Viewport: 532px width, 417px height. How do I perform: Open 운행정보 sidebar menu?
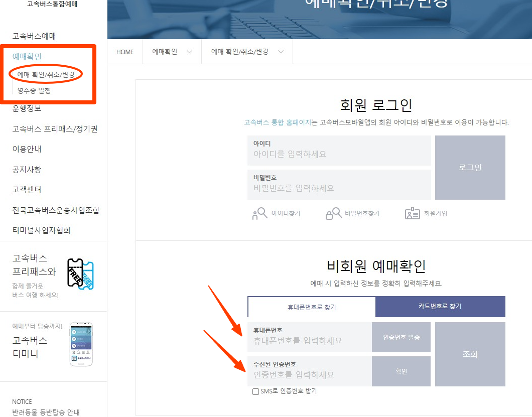(x=27, y=108)
